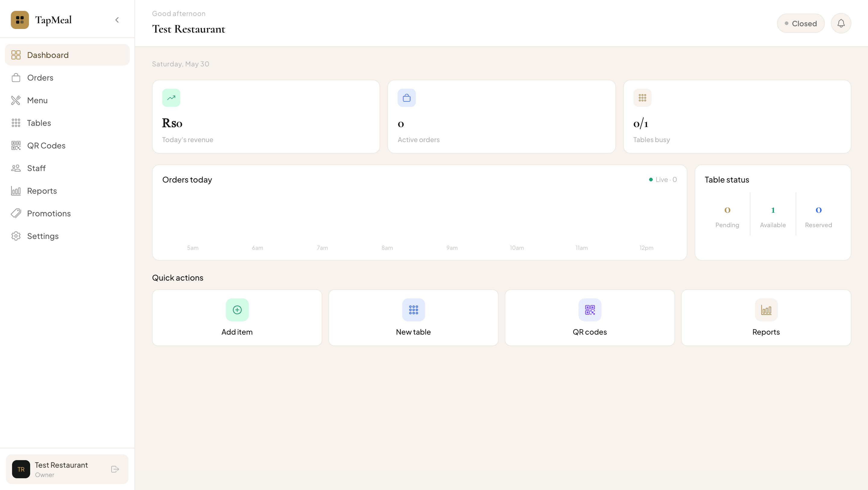The height and width of the screenshot is (490, 868).
Task: Click the Orders today heading
Action: (187, 180)
